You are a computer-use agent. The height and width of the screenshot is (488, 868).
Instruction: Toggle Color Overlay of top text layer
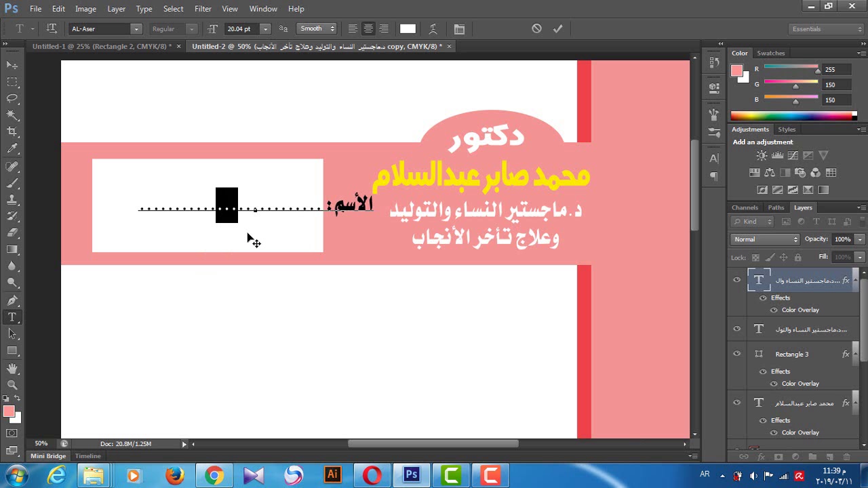pos(774,310)
